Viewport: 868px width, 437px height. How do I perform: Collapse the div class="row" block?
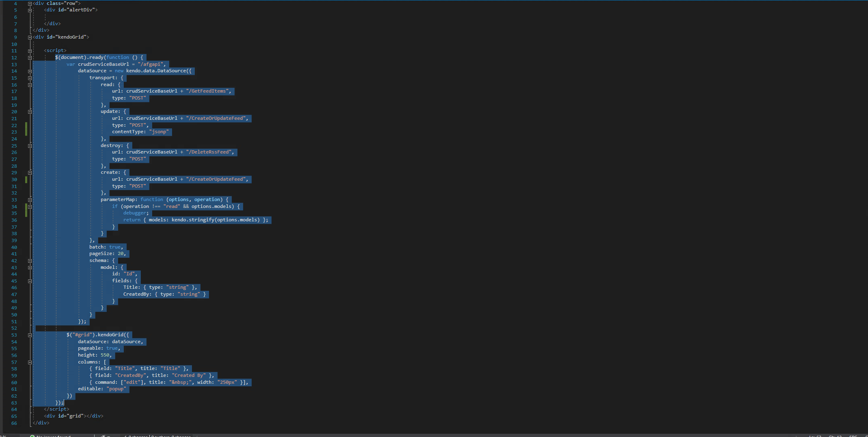pyautogui.click(x=30, y=4)
